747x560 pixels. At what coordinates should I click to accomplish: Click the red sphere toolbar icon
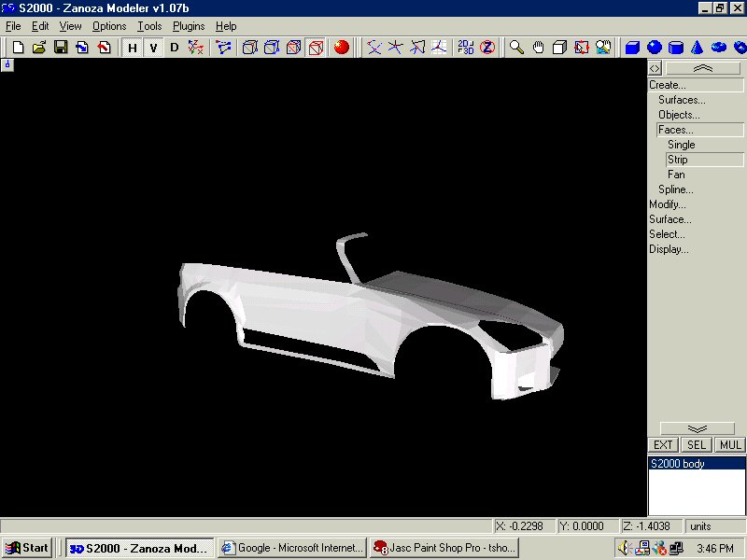(x=342, y=48)
